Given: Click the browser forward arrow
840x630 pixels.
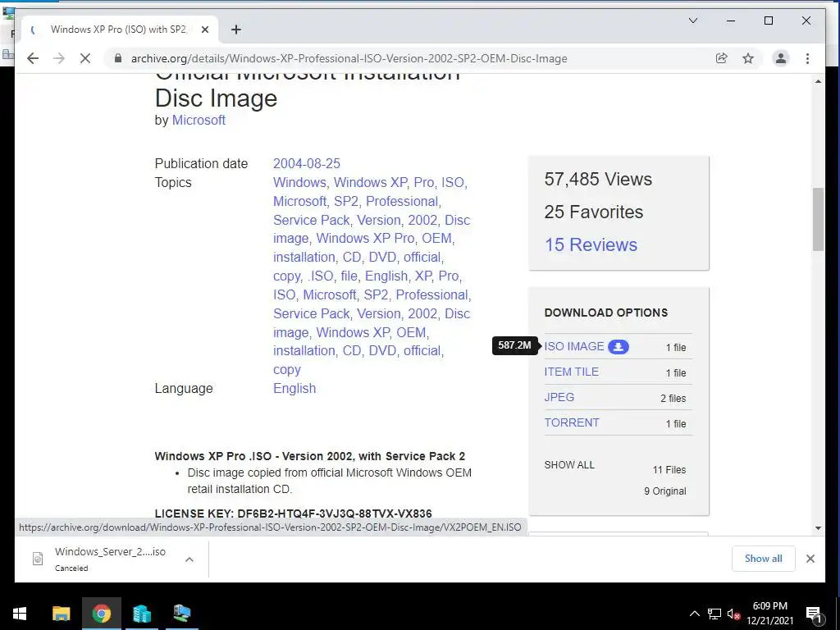Looking at the screenshot, I should (x=59, y=58).
